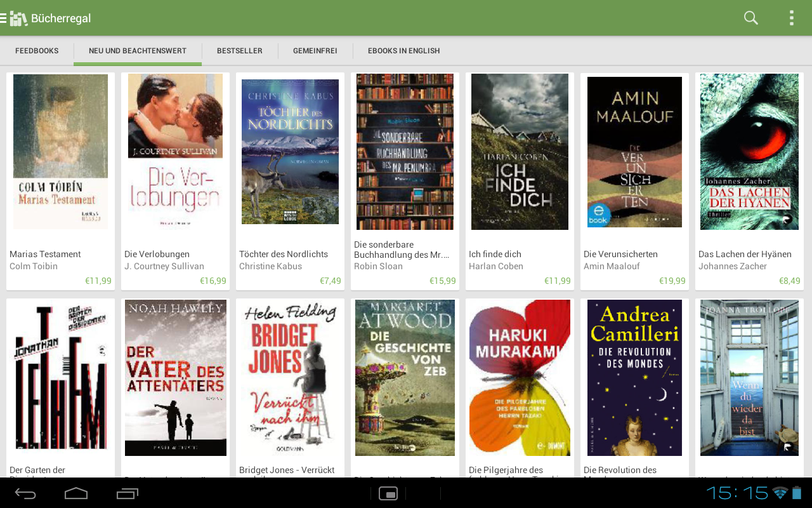This screenshot has height=508, width=812.
Task: Tap the €16,99 price of Die Verlobungen
Action: pos(213,281)
